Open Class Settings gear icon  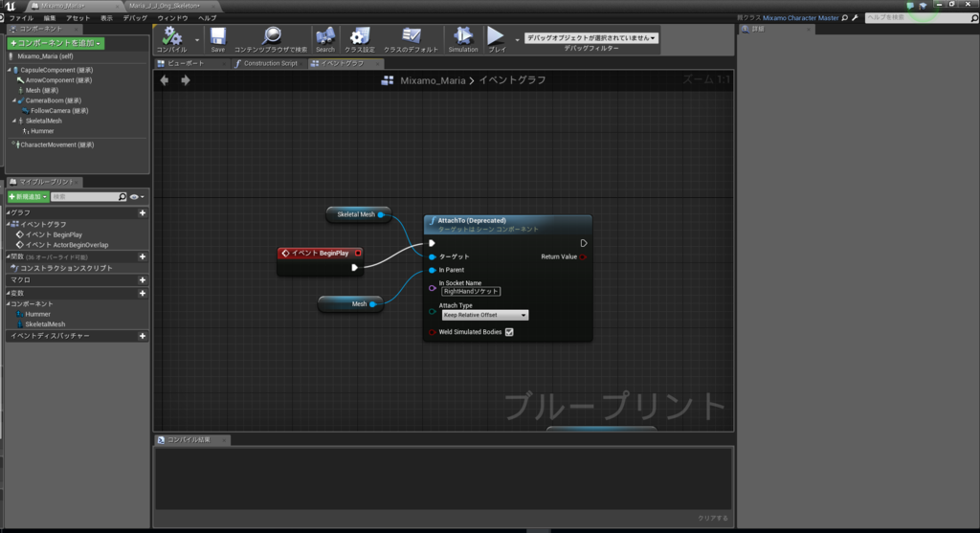tap(360, 36)
